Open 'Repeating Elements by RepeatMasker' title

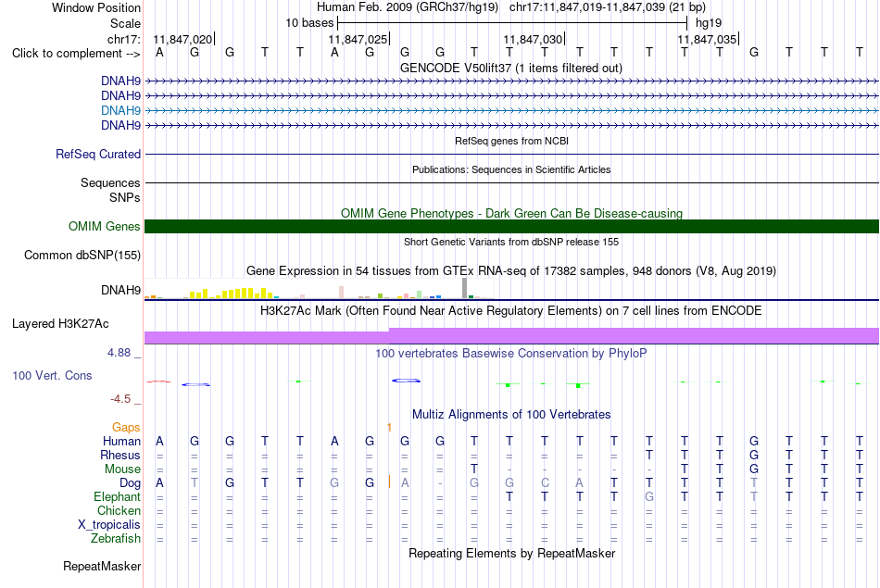click(x=512, y=553)
